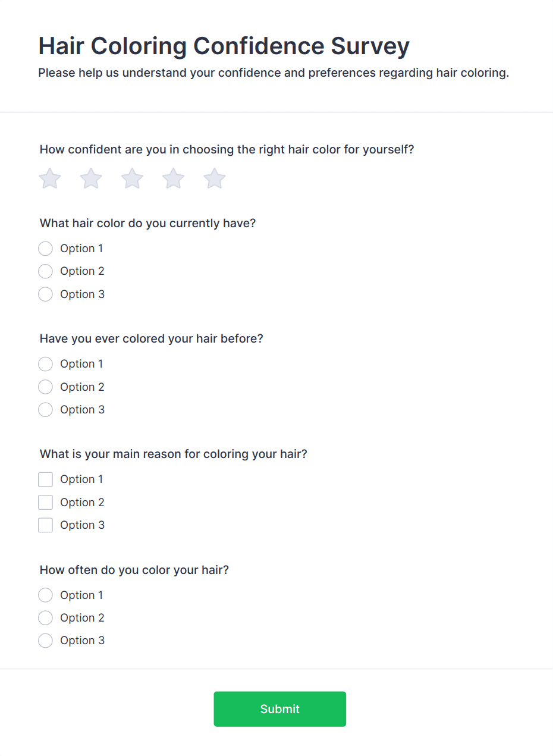Click the Option 1 label beside the star question's radio
553x756 pixels.
coord(81,248)
